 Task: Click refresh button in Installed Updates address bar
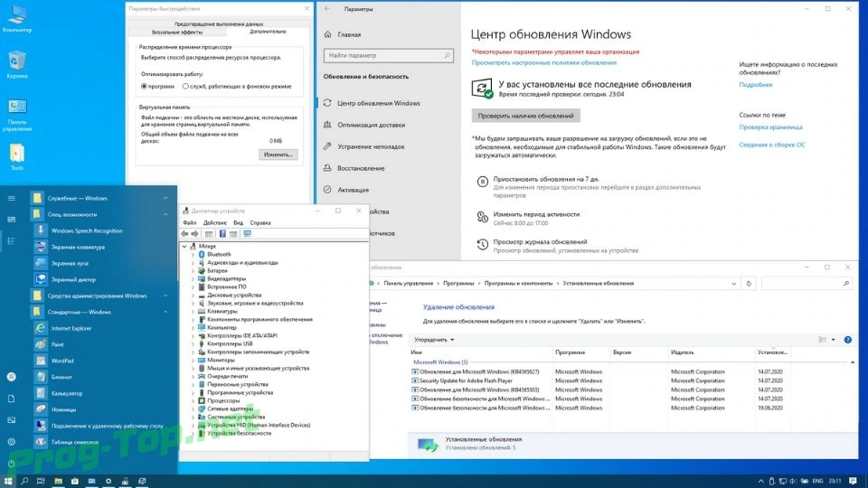(x=749, y=283)
